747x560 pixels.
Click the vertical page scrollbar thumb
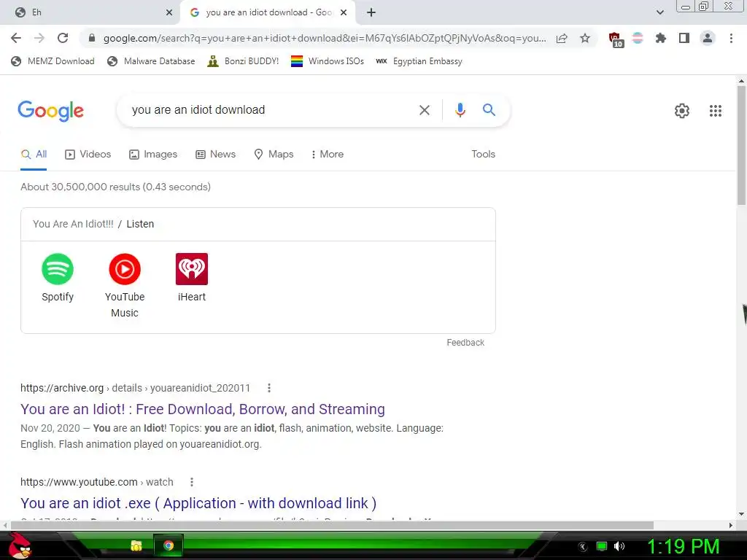741,145
